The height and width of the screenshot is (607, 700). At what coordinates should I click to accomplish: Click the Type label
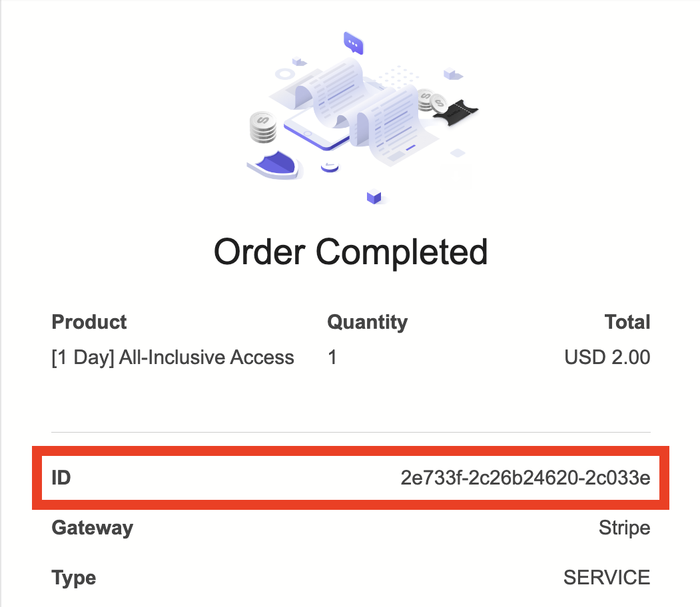pos(74,578)
